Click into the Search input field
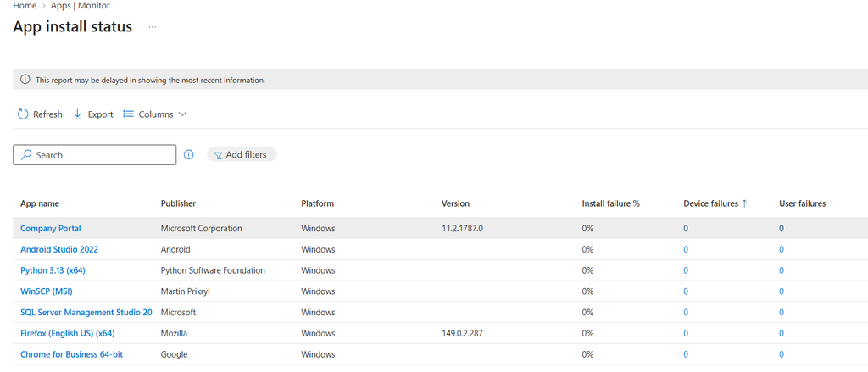Screen dimensions: 868x372 (x=95, y=155)
